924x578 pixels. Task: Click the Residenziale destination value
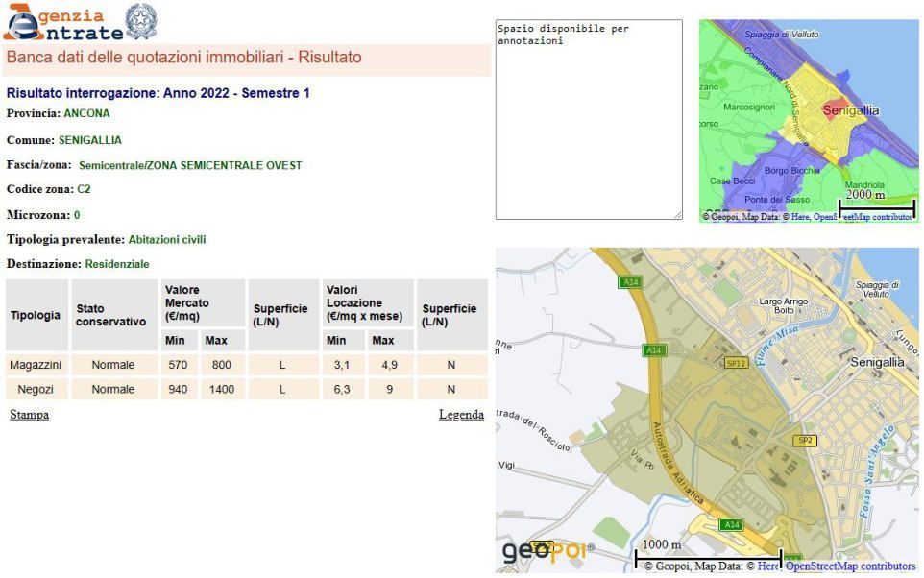pos(117,264)
